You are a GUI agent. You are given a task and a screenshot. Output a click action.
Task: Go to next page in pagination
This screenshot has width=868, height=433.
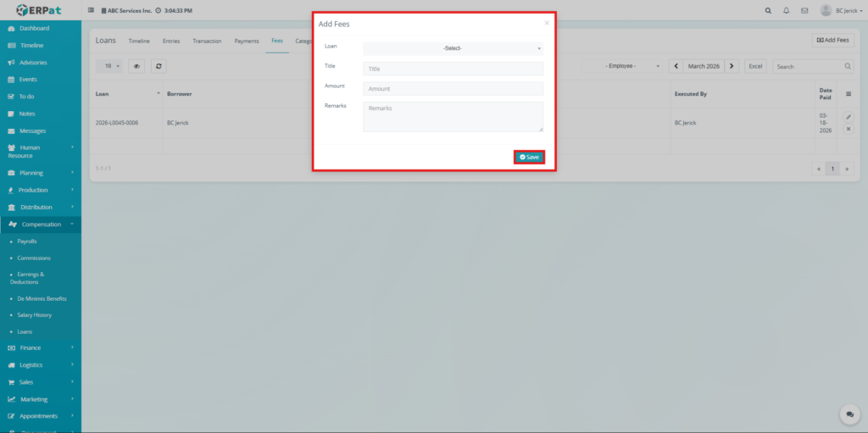[x=847, y=169]
